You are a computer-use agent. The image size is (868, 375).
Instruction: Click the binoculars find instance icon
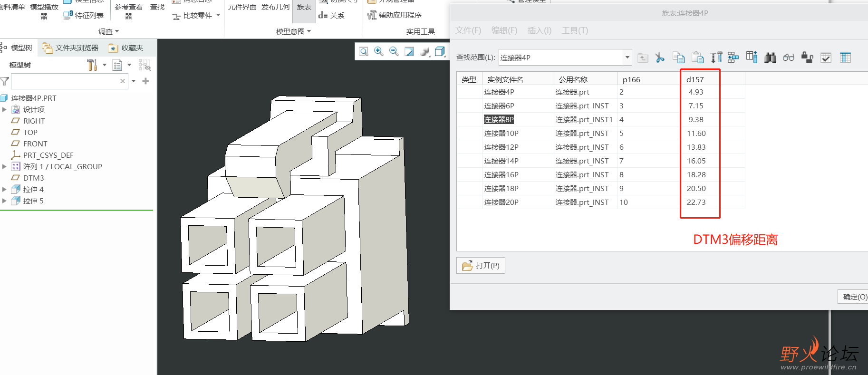770,58
